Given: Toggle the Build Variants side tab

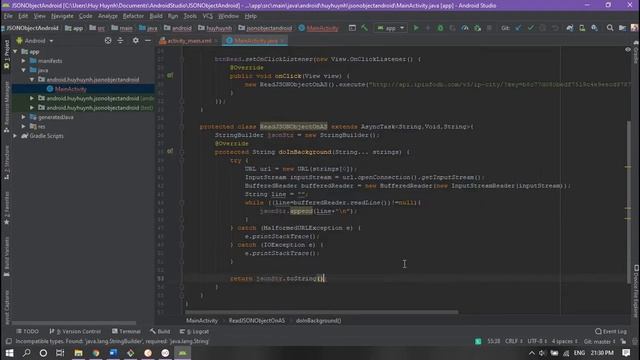Looking at the screenshot, I should click(6, 256).
